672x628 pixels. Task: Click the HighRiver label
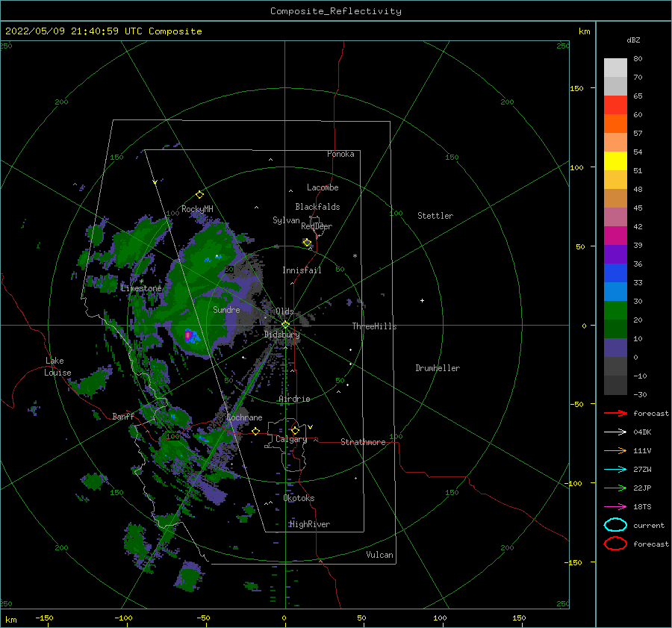310,524
